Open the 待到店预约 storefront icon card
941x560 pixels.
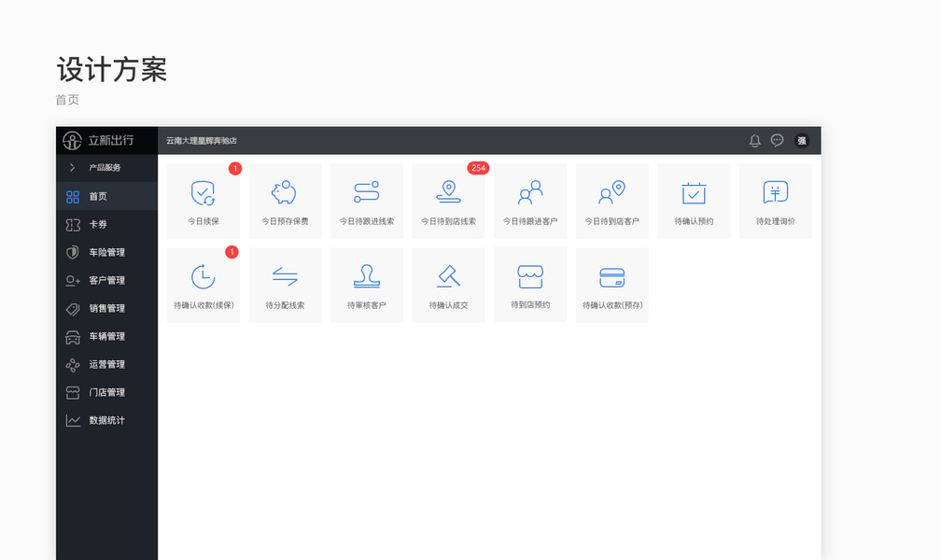coord(530,285)
